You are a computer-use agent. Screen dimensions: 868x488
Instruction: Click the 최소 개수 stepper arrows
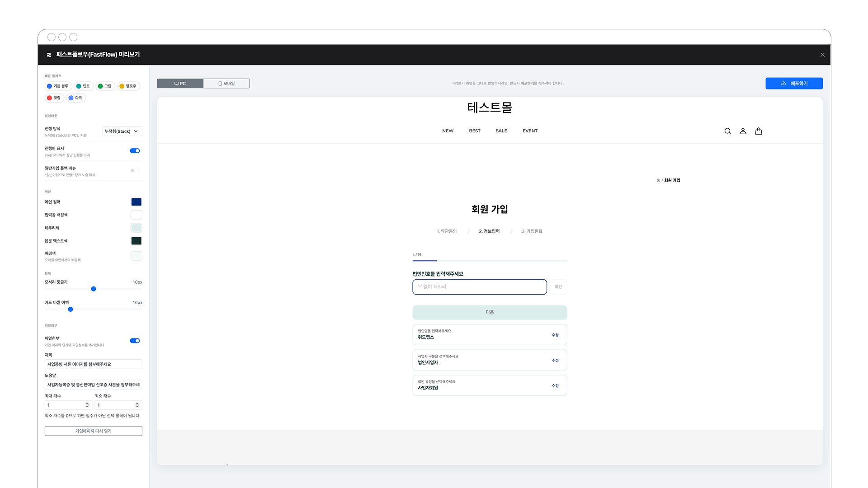click(137, 405)
